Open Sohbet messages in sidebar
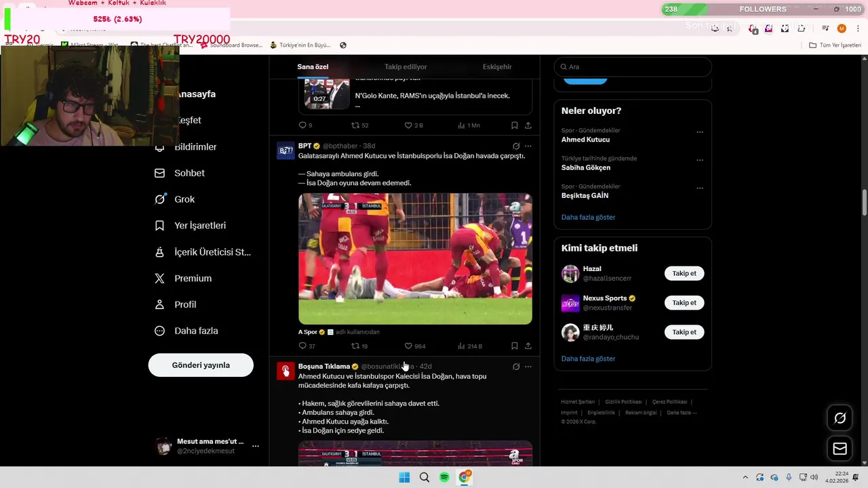The height and width of the screenshot is (488, 868). click(180, 173)
